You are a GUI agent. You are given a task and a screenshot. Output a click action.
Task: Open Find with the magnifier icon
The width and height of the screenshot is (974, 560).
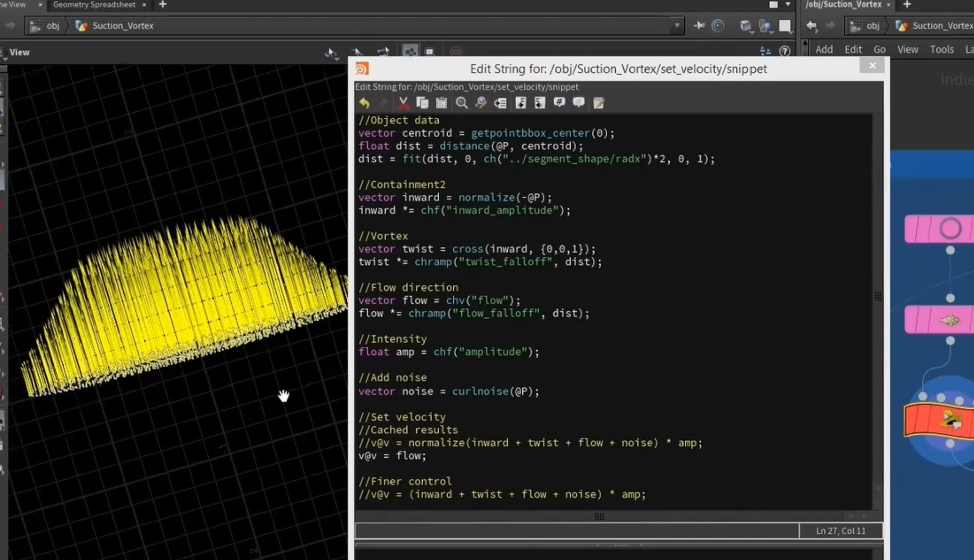tap(461, 103)
